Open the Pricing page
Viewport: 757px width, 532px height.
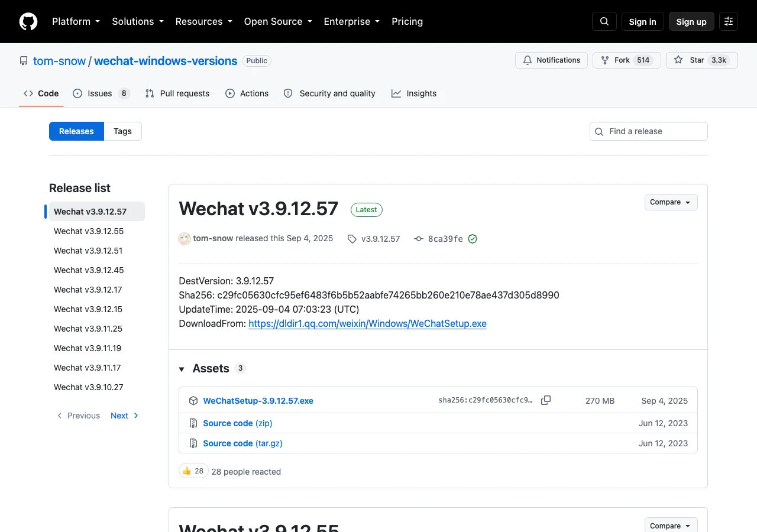coord(407,21)
